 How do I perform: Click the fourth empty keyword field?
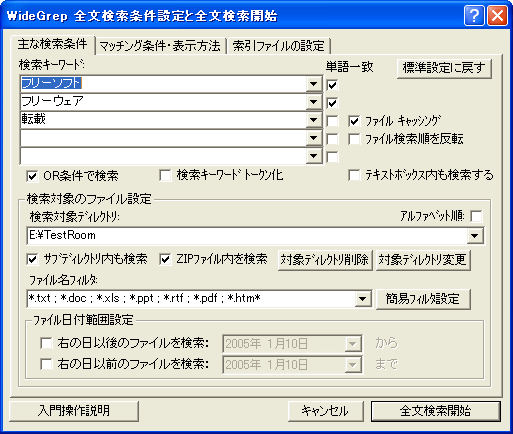pos(163,138)
